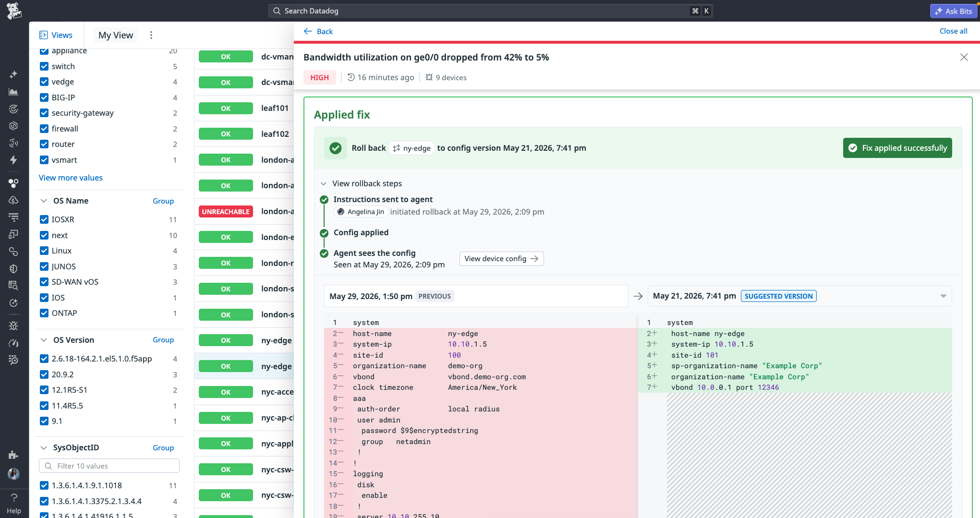The width and height of the screenshot is (980, 518).
Task: Toggle the security-gateway checkbox
Action: tap(44, 113)
